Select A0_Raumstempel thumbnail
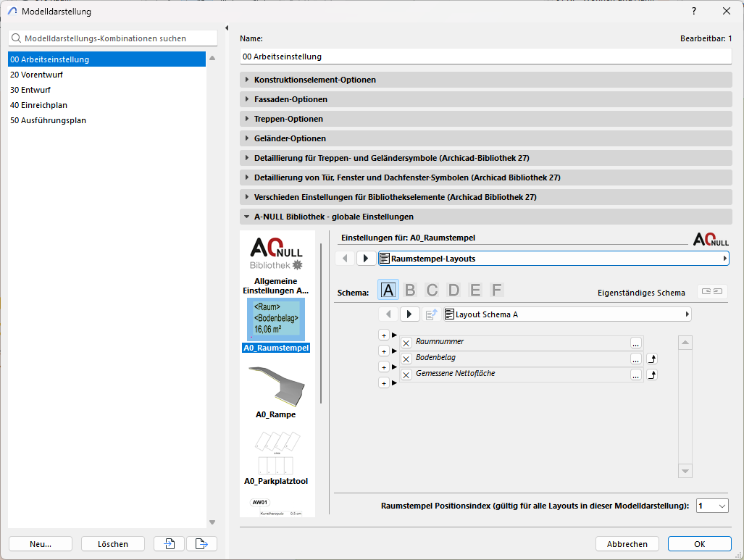Image resolution: width=744 pixels, height=560 pixels. click(276, 325)
